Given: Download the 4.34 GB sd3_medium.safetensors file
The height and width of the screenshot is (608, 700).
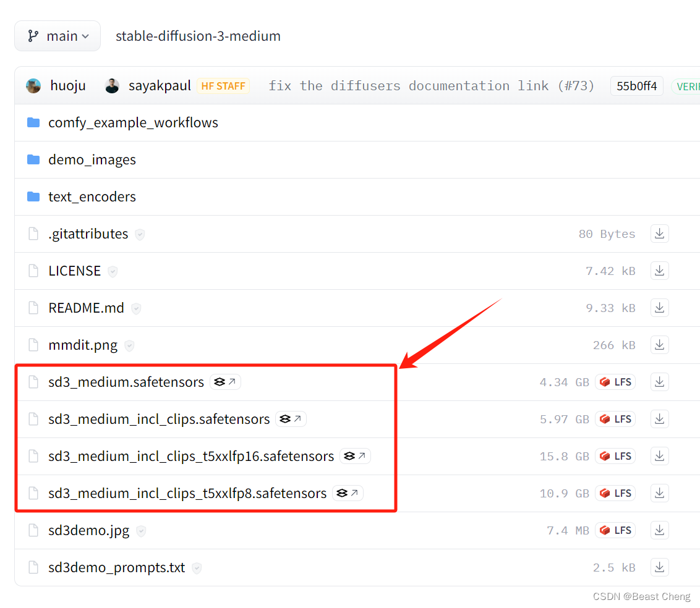Looking at the screenshot, I should coord(659,382).
